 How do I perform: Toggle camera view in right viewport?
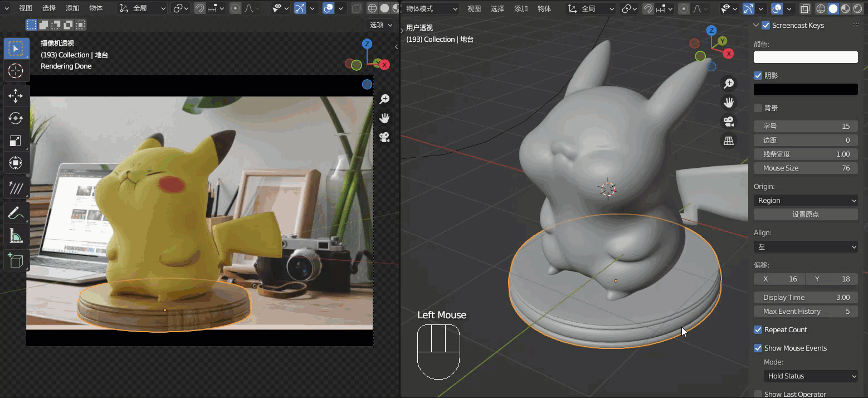pos(729,122)
